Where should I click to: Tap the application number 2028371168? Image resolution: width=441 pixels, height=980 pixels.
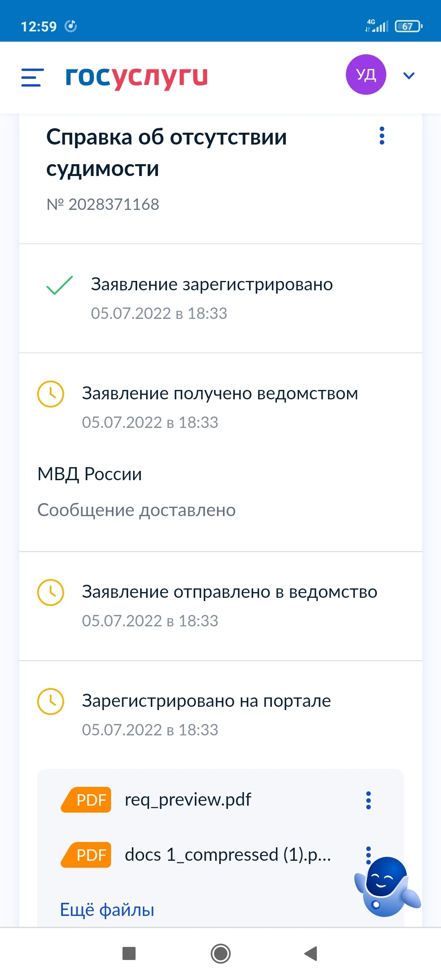tap(103, 204)
